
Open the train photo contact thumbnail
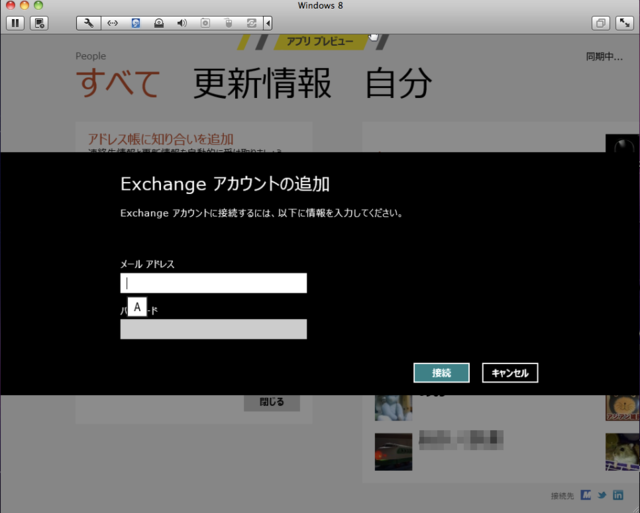pyautogui.click(x=393, y=452)
